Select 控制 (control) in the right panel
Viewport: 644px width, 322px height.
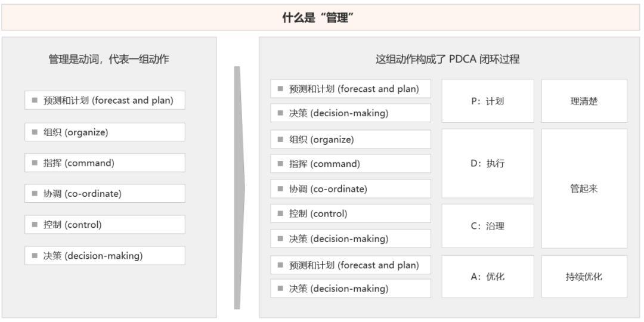(x=351, y=213)
